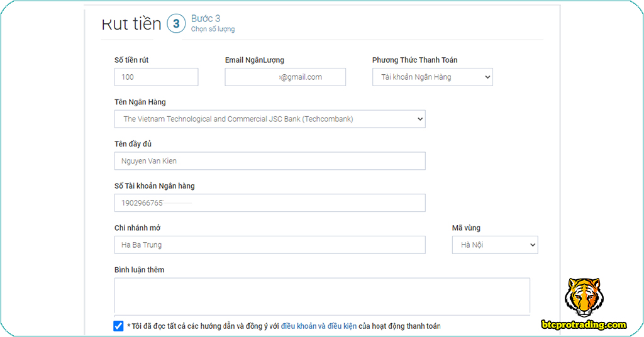The height and width of the screenshot is (337, 644).
Task: Click the btcprotrading.com watermark text
Action: 584,324
